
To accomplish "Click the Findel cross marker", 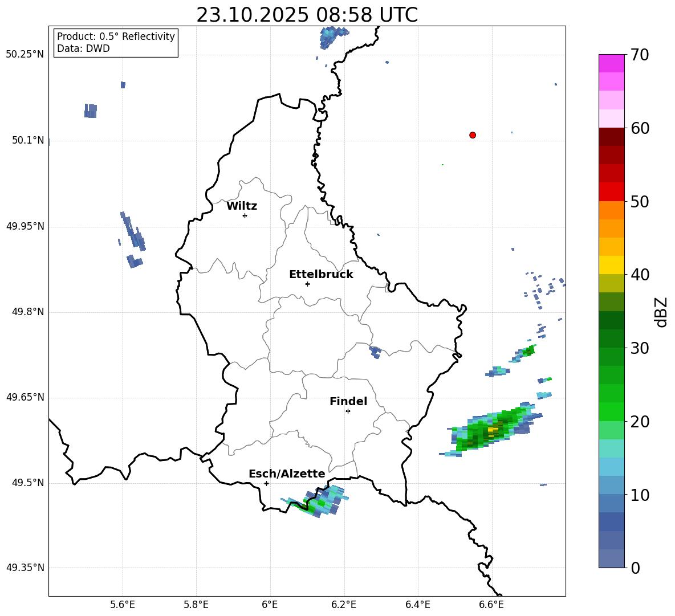I will [348, 411].
